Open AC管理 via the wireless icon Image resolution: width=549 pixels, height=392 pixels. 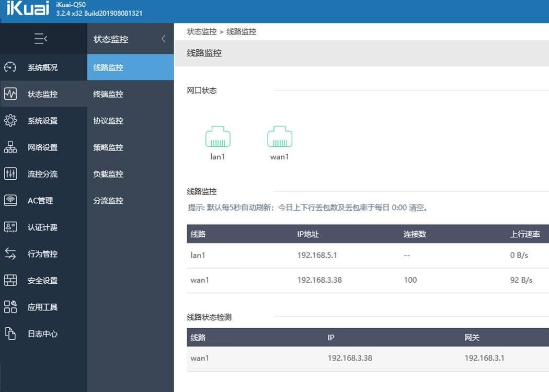coord(10,200)
